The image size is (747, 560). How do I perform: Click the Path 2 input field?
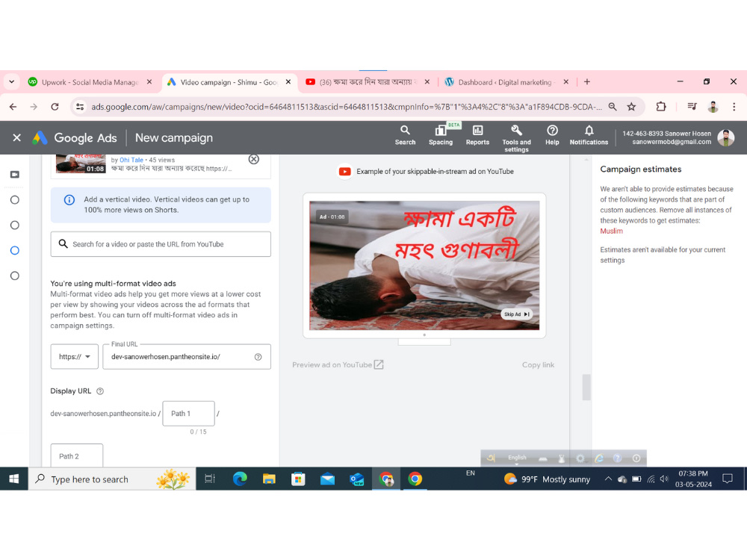77,455
